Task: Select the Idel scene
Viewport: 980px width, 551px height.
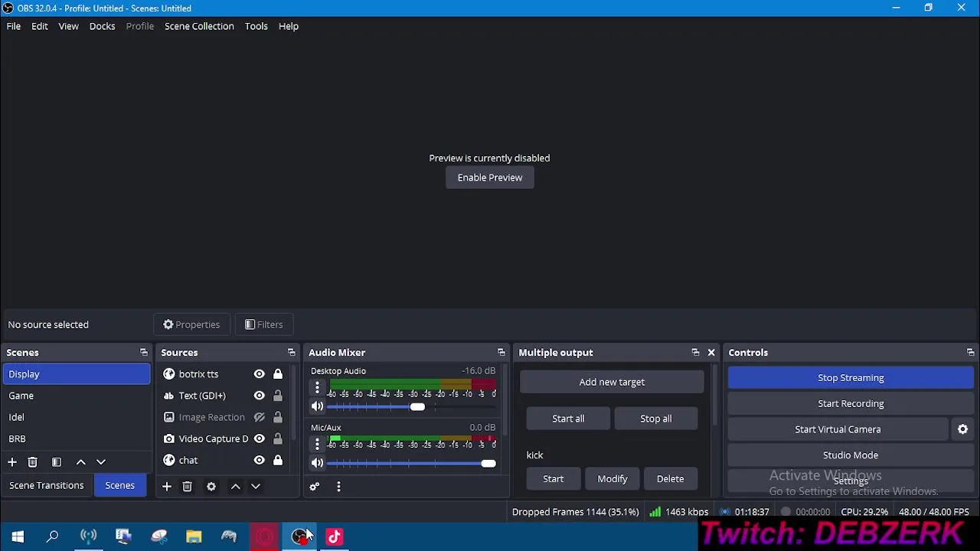Action: (x=77, y=417)
